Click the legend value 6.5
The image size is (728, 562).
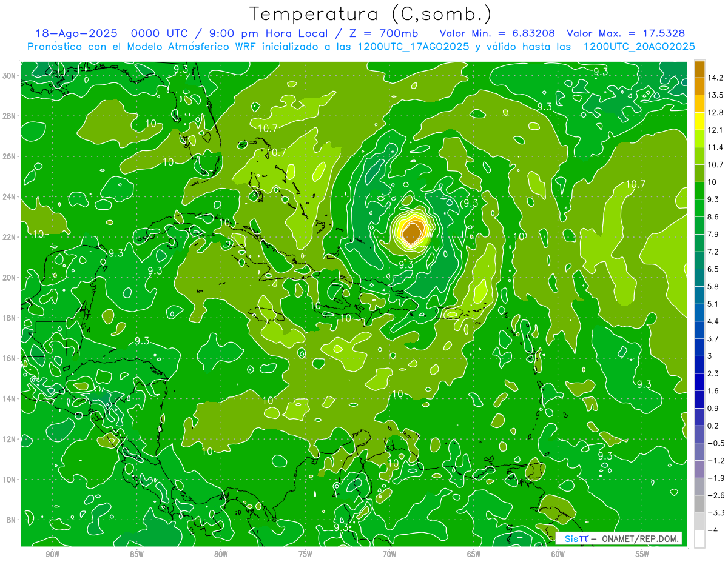[714, 269]
